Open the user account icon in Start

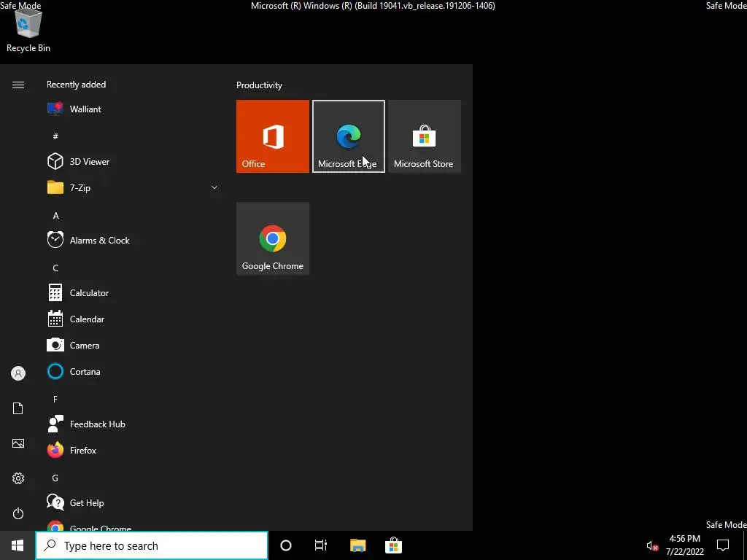point(18,373)
